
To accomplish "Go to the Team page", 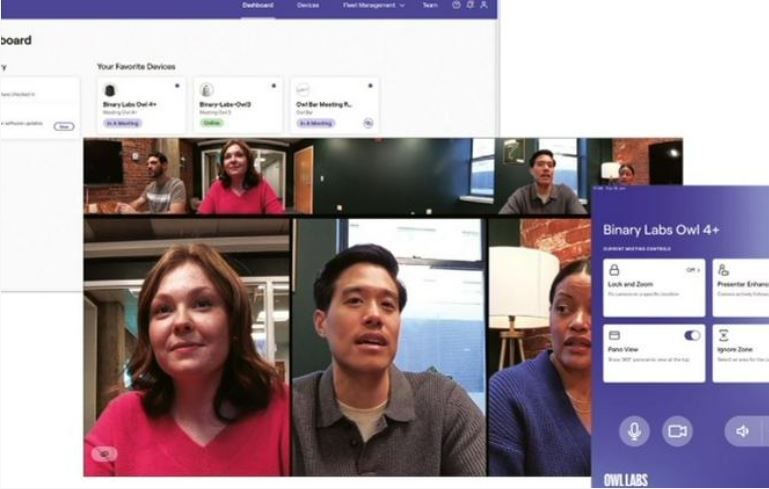I will (x=430, y=5).
